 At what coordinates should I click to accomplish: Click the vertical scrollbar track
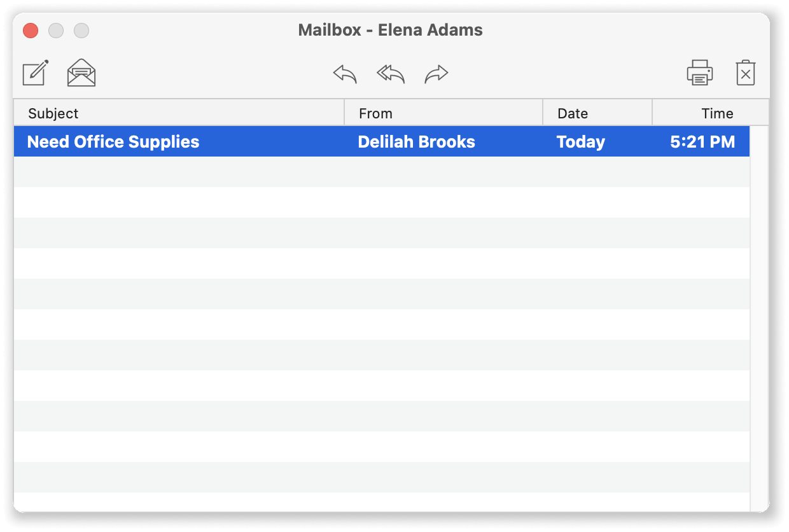[759, 318]
